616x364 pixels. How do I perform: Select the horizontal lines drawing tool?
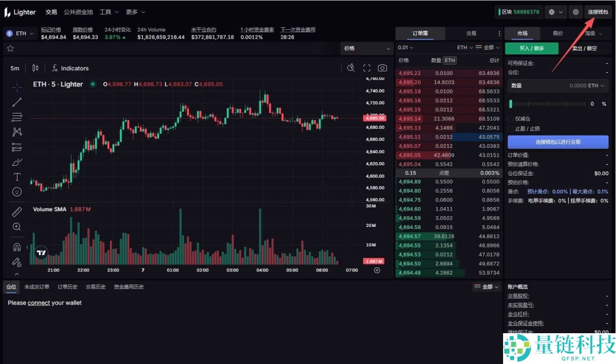tap(16, 117)
